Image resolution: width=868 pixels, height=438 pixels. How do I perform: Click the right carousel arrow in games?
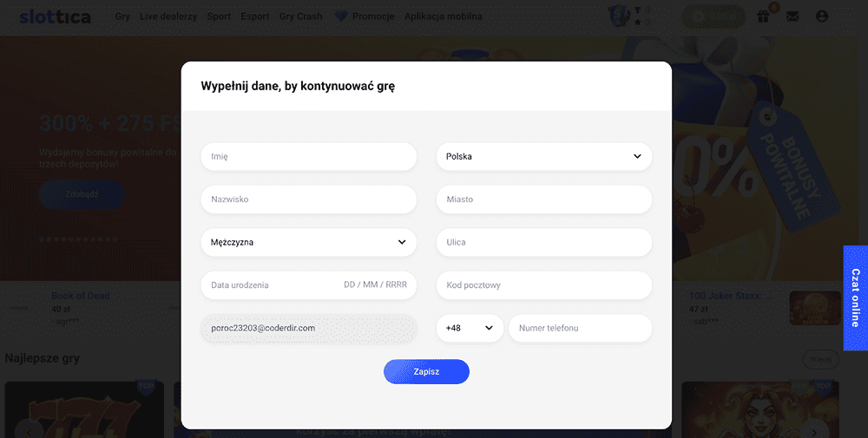coord(814,429)
